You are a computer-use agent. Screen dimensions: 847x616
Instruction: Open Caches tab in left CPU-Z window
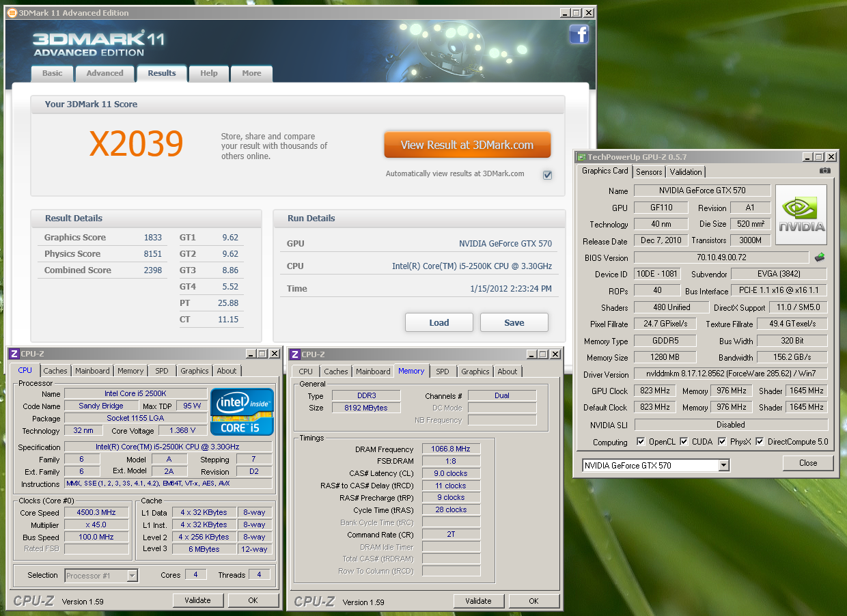pyautogui.click(x=55, y=371)
